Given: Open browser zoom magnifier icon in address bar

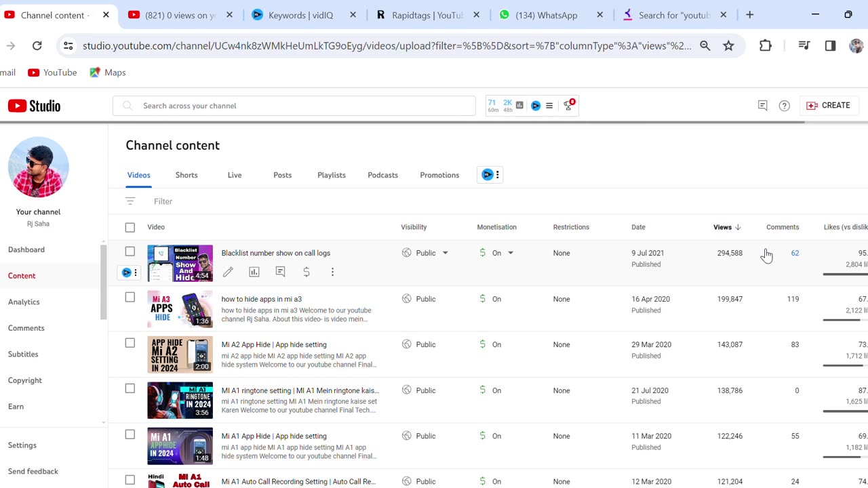Looking at the screenshot, I should pos(705,45).
